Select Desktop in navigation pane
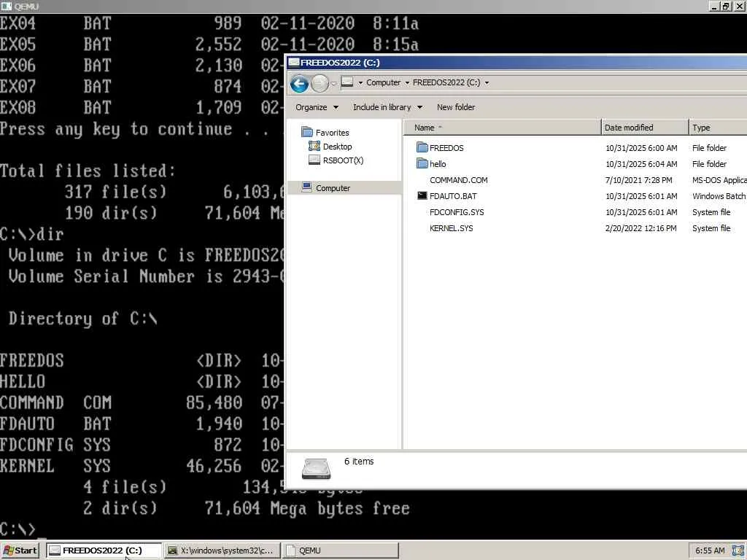Viewport: 747px width, 560px height. click(x=337, y=147)
